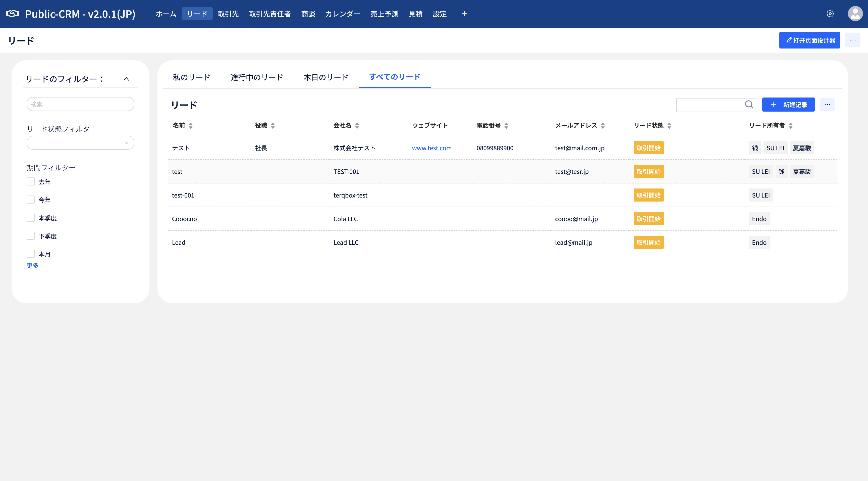Viewport: 868px width, 481px height.
Task: Click the handshake logo icon
Action: (x=13, y=14)
